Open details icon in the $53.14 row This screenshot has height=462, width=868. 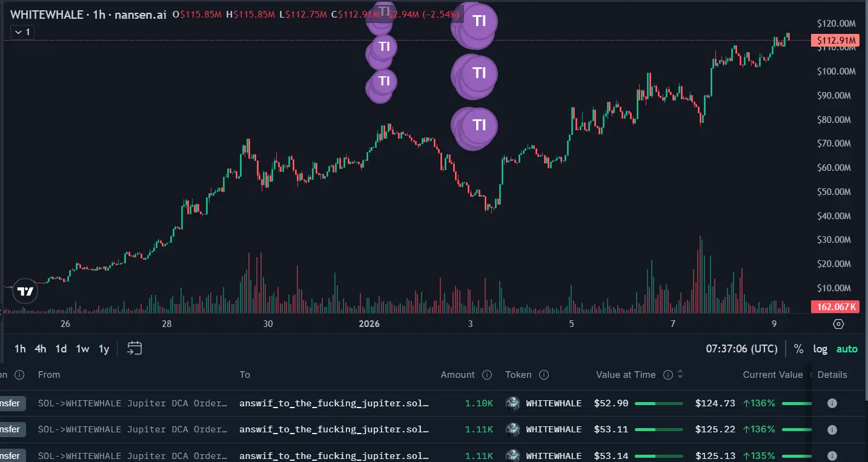pos(832,455)
